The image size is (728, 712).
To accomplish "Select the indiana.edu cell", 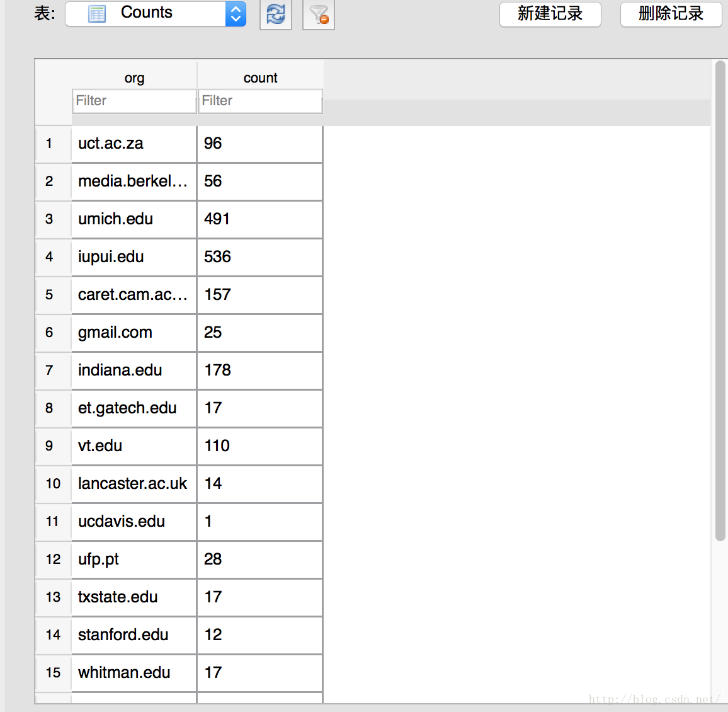I will (x=134, y=370).
